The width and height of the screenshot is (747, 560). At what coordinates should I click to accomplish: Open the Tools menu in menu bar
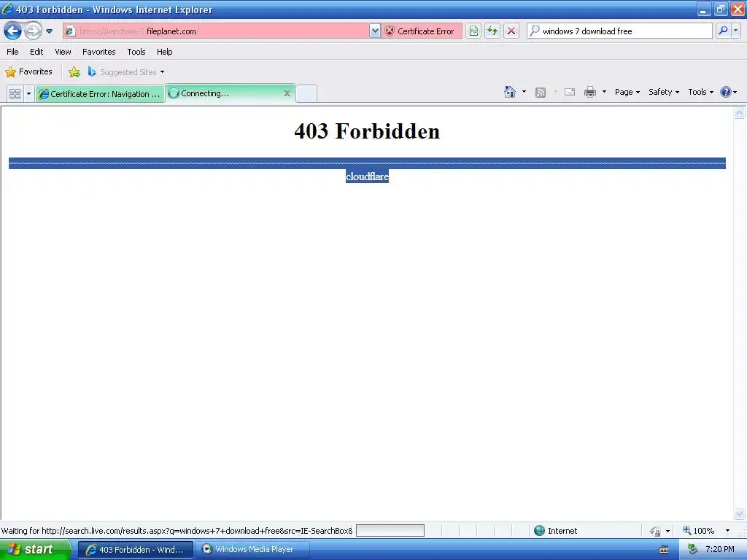click(x=136, y=52)
